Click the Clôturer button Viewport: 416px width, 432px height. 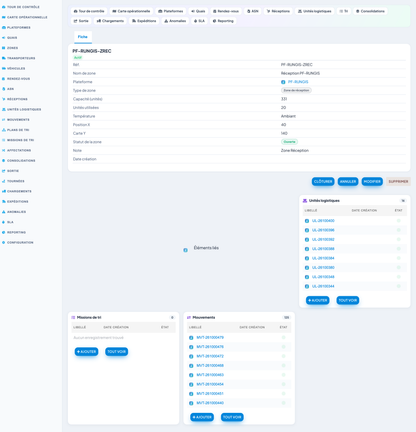[x=323, y=182]
